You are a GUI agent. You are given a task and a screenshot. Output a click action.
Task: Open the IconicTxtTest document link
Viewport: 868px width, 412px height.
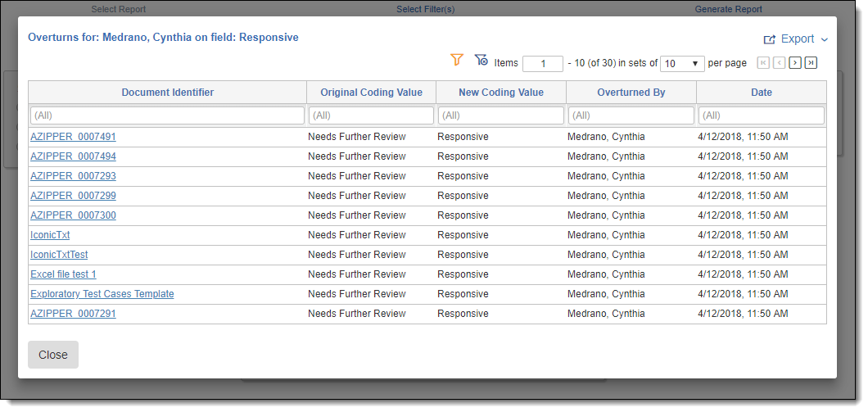(59, 255)
